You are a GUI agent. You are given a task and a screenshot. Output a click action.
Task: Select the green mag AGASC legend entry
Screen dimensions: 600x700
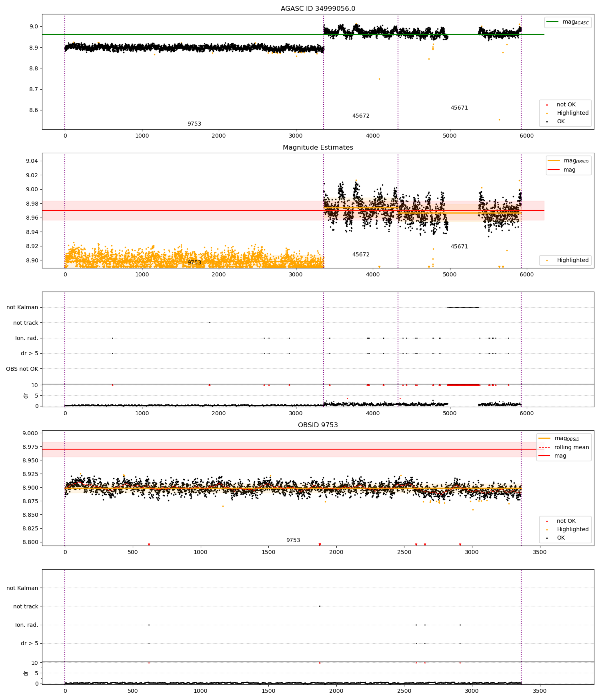[x=568, y=22]
